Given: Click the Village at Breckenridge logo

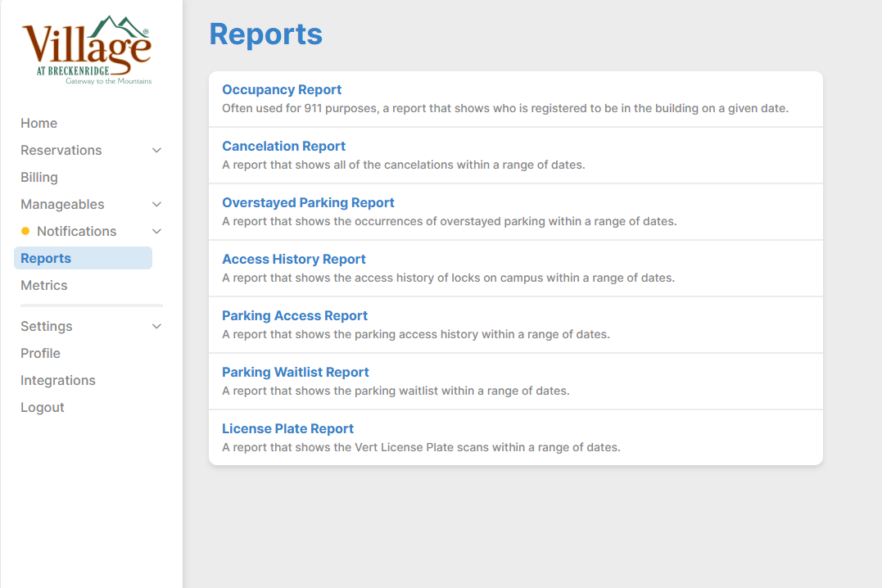Looking at the screenshot, I should [x=87, y=50].
